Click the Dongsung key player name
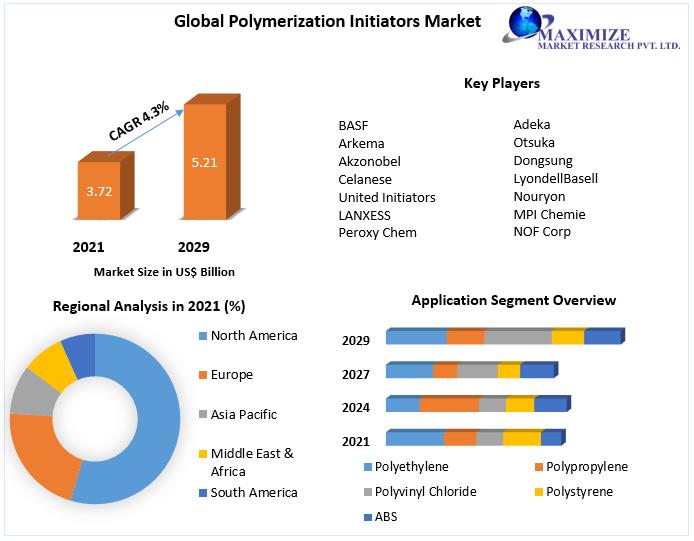This screenshot has height=541, width=694. [543, 161]
